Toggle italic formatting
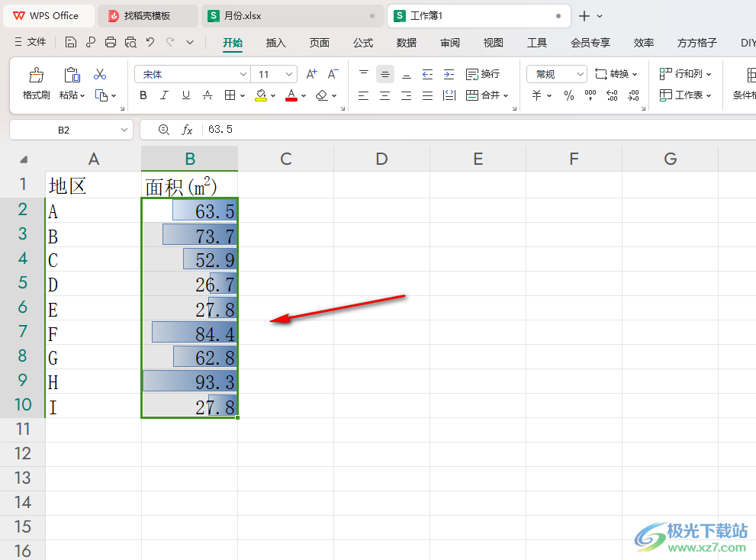The height and width of the screenshot is (560, 756). pyautogui.click(x=165, y=95)
